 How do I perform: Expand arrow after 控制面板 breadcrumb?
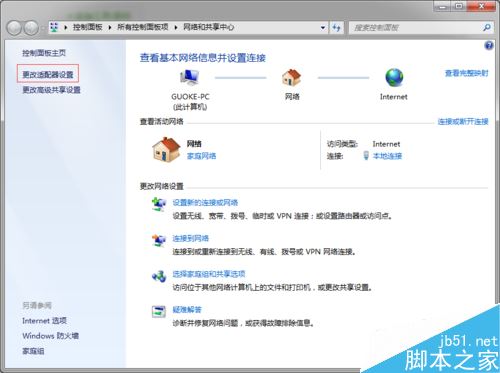click(110, 27)
